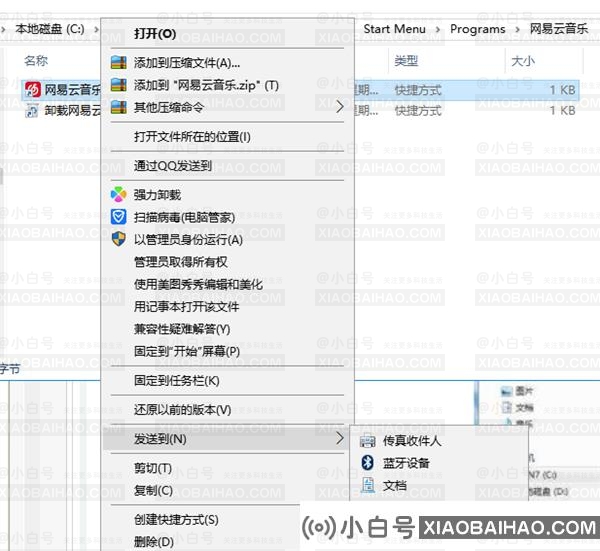Screen dimensions: 600x551
Task: Open the 发送到(N) submenu entry
Action: 227,439
